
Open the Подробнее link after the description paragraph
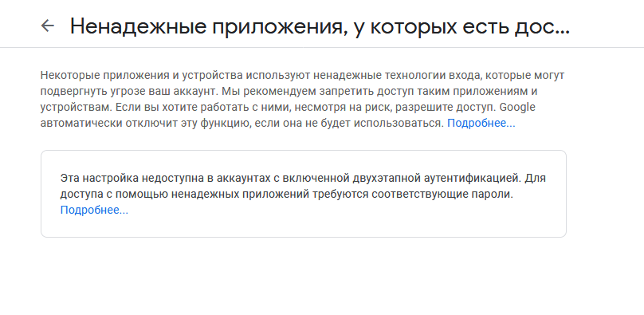pos(481,123)
